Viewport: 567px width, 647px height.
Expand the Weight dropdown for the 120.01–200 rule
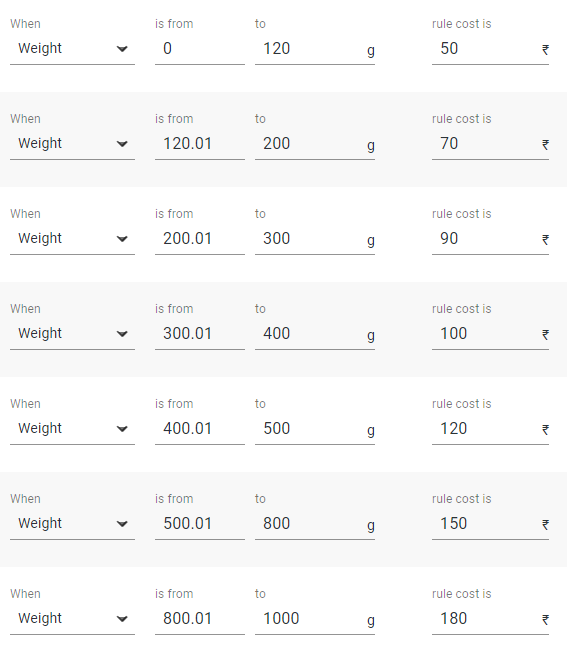[x=72, y=144]
